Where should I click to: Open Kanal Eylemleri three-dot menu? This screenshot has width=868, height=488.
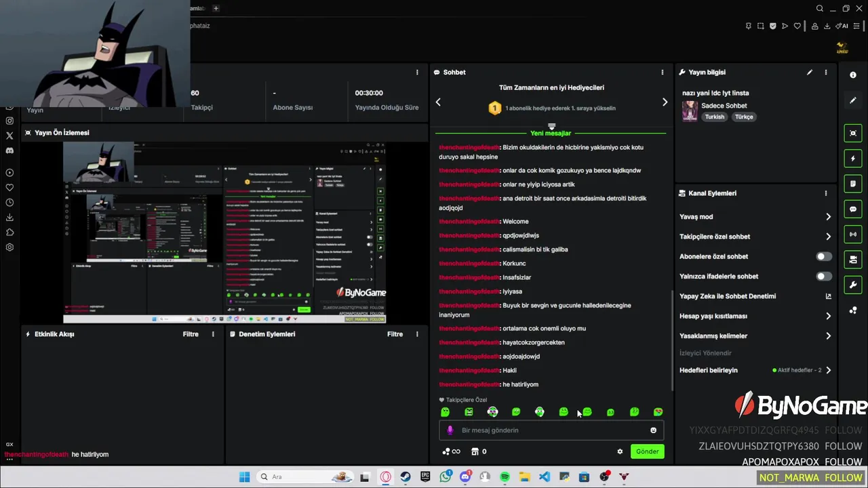(825, 193)
